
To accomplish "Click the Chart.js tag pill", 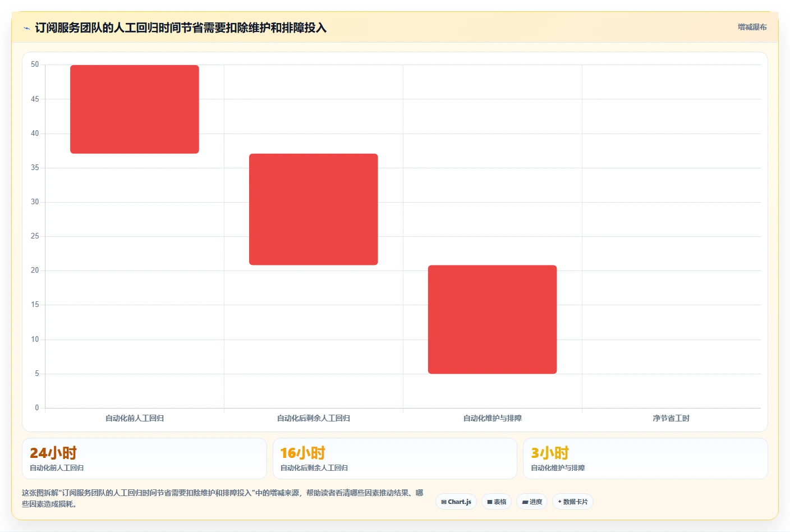I will [x=456, y=502].
